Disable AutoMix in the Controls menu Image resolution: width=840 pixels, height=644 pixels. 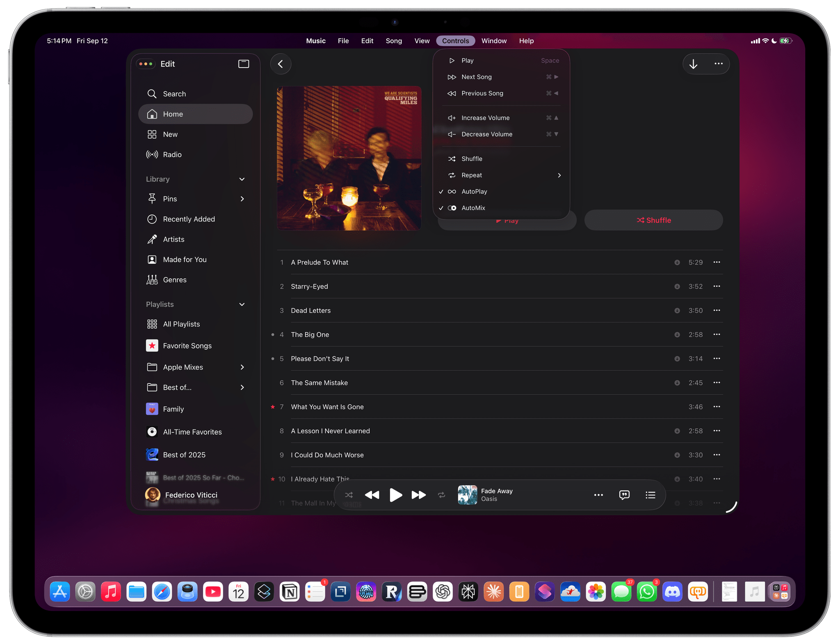(473, 208)
